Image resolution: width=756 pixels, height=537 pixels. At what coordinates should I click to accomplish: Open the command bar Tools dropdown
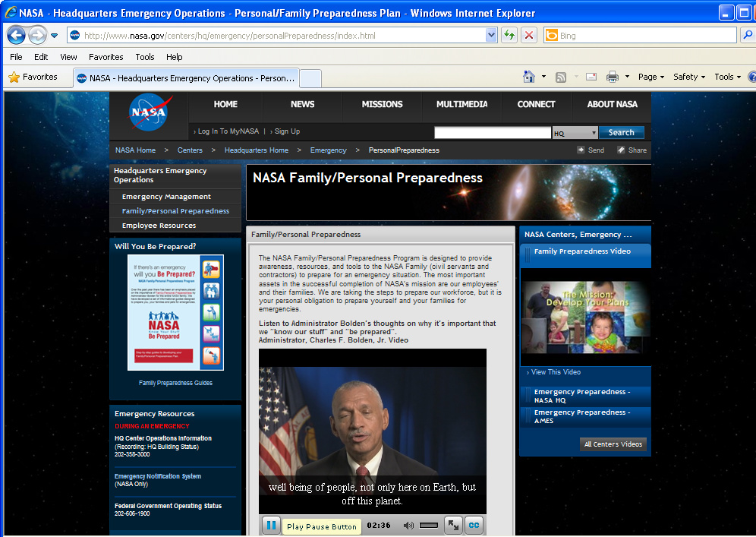pos(727,77)
